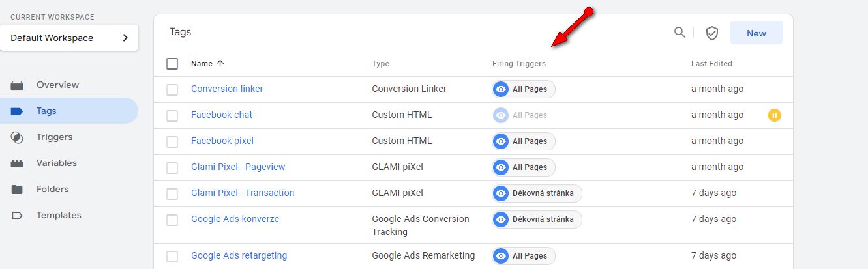The height and width of the screenshot is (269, 868).
Task: Click the Overview icon in sidebar
Action: coord(17,85)
